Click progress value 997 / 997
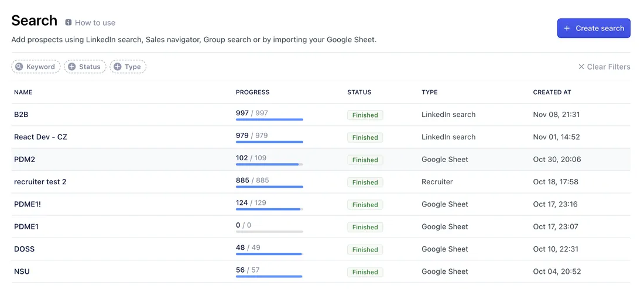This screenshot has height=289, width=644. [252, 113]
